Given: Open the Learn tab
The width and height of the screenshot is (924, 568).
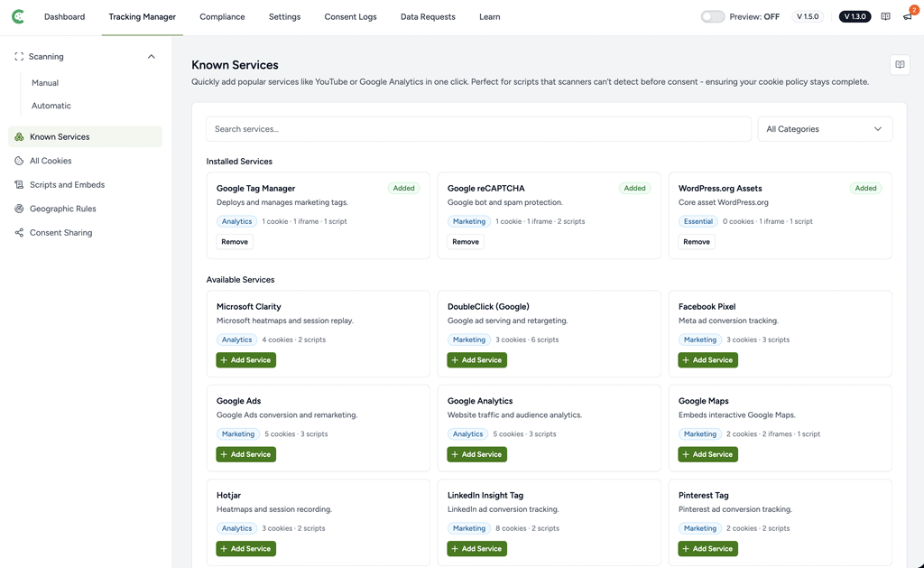Looking at the screenshot, I should [x=490, y=16].
